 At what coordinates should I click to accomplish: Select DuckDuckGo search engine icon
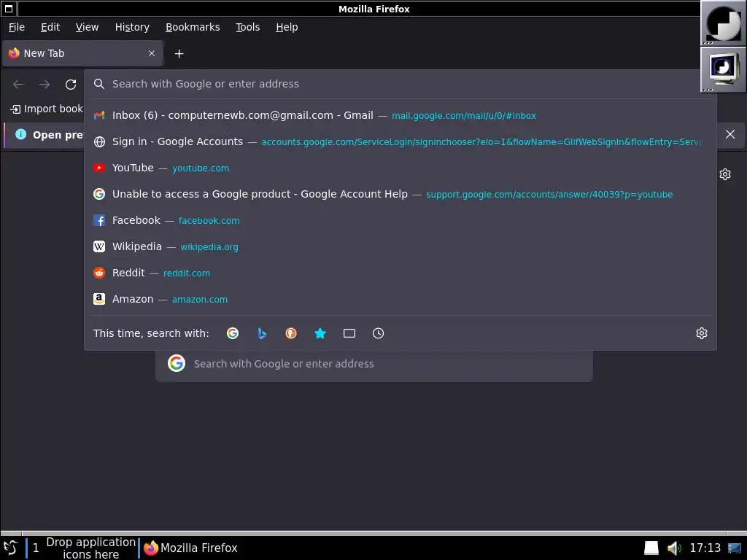[x=291, y=333]
